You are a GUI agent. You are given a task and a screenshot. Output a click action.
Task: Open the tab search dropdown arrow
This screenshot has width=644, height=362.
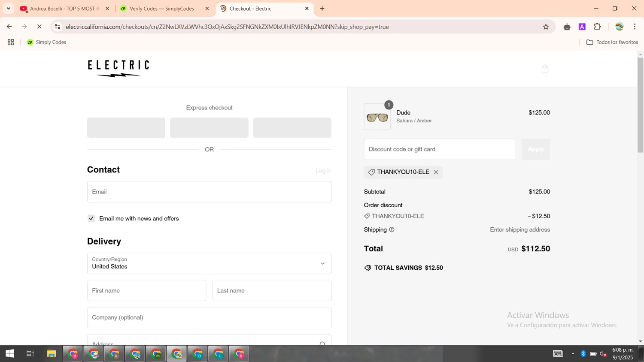coord(8,9)
